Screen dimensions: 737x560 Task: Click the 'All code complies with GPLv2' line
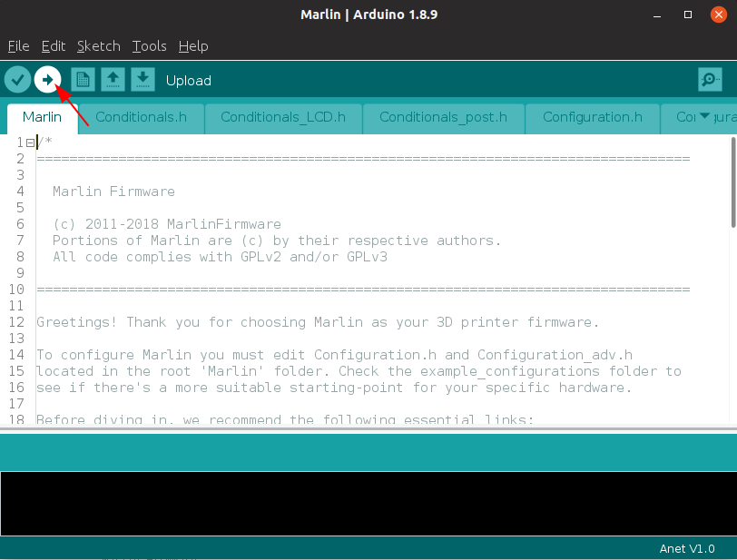pyautogui.click(x=220, y=257)
